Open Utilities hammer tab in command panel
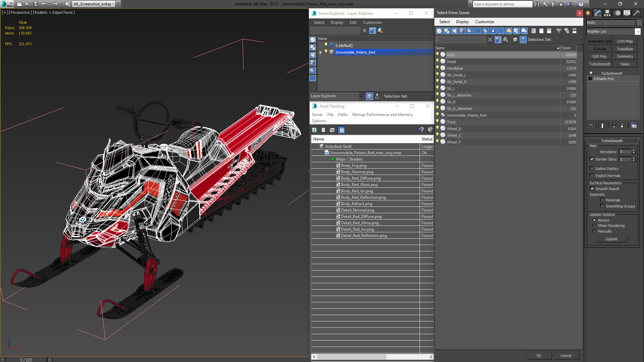Screen dimensions: 644x362 [x=636, y=13]
